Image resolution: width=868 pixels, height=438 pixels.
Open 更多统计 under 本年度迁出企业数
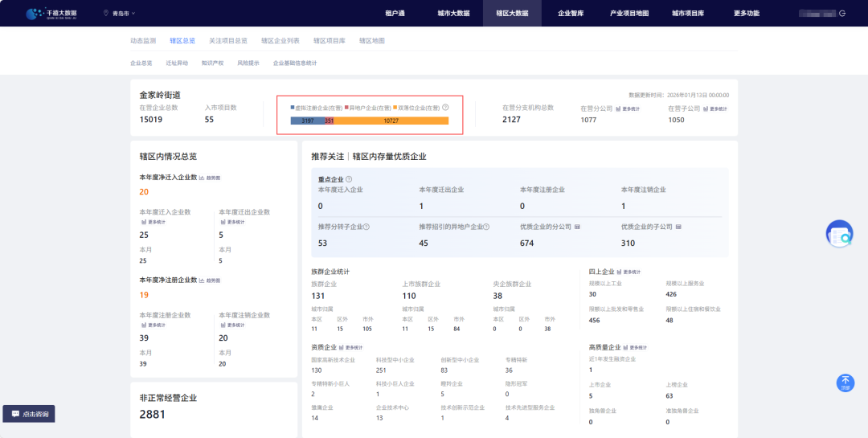click(232, 222)
